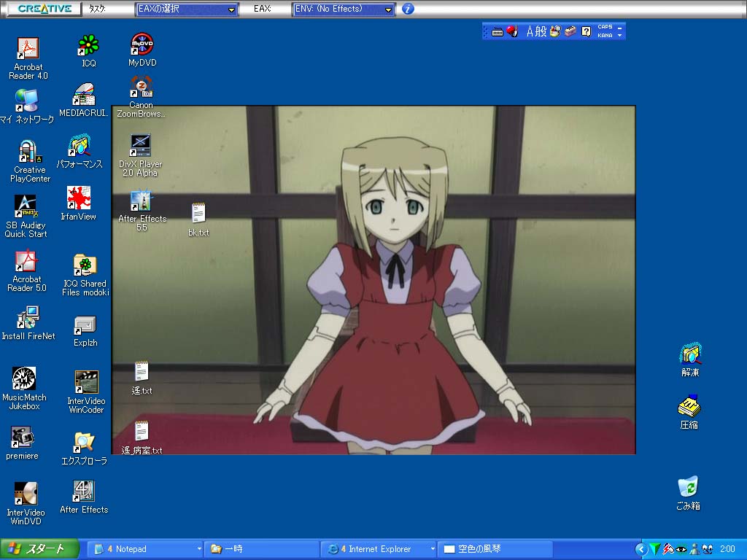
Task: Open the ENV: (No Effects) dropdown
Action: coord(344,9)
